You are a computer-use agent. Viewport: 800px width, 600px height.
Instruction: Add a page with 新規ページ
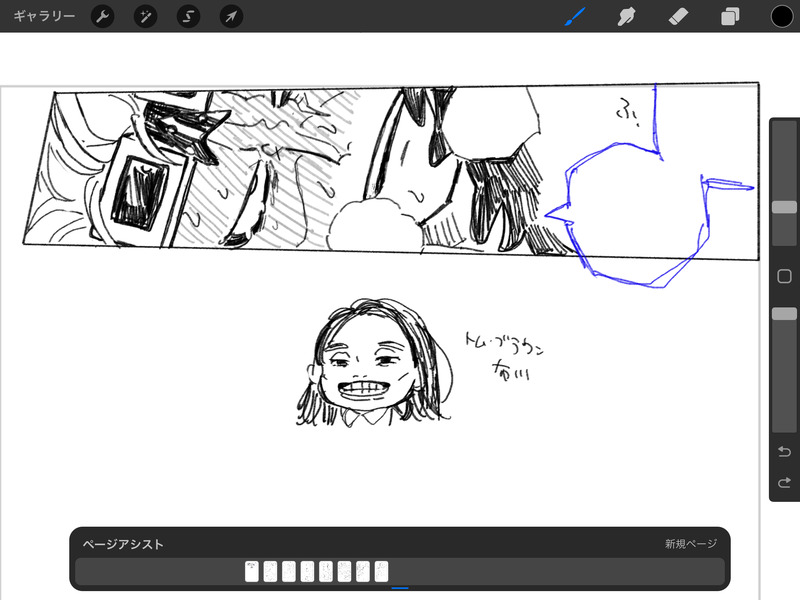coord(690,544)
